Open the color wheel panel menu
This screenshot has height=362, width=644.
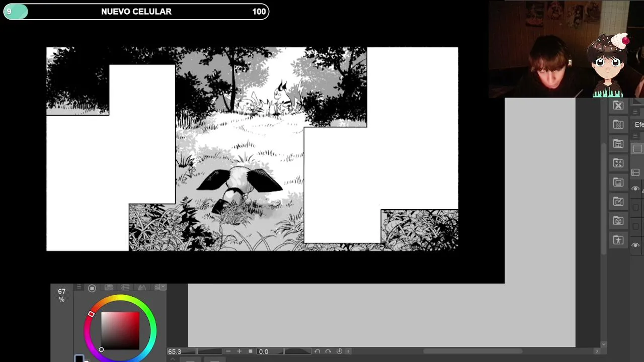pyautogui.click(x=78, y=287)
